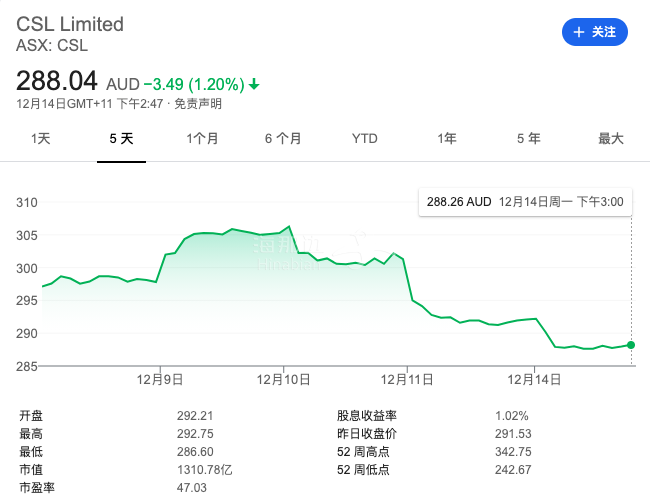This screenshot has width=650, height=502.
Task: Switch to the 5 年 range tab
Action: [529, 138]
